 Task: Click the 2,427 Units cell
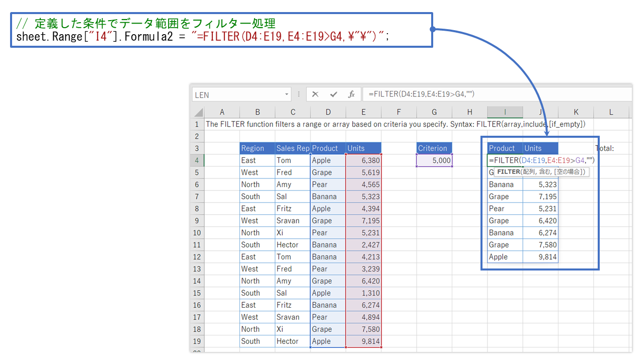(x=363, y=245)
